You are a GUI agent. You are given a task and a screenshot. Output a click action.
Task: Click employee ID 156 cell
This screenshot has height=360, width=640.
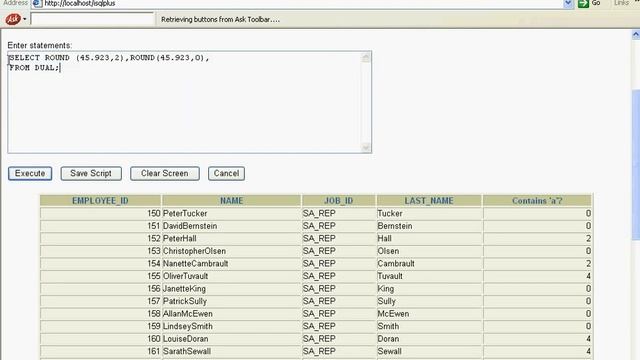click(x=100, y=289)
